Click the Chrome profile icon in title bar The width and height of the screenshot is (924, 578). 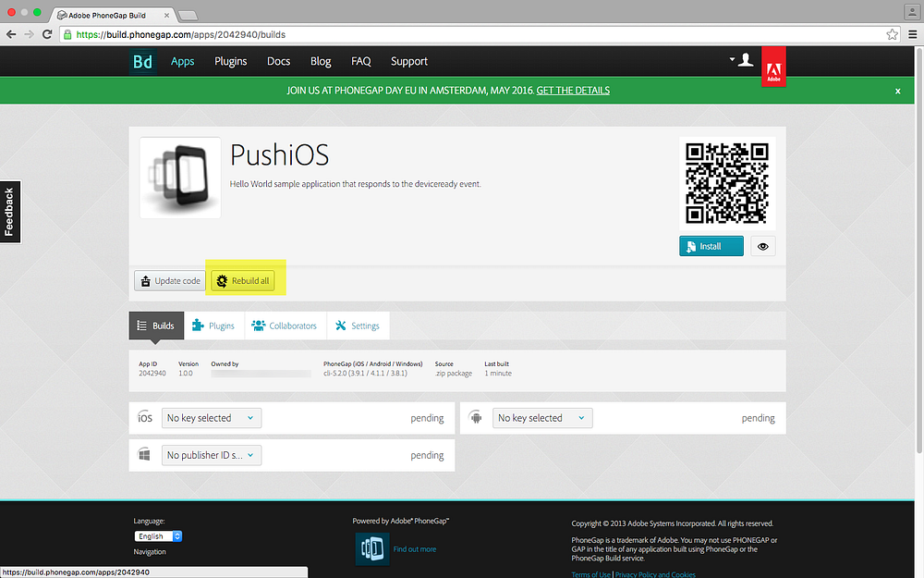click(912, 12)
